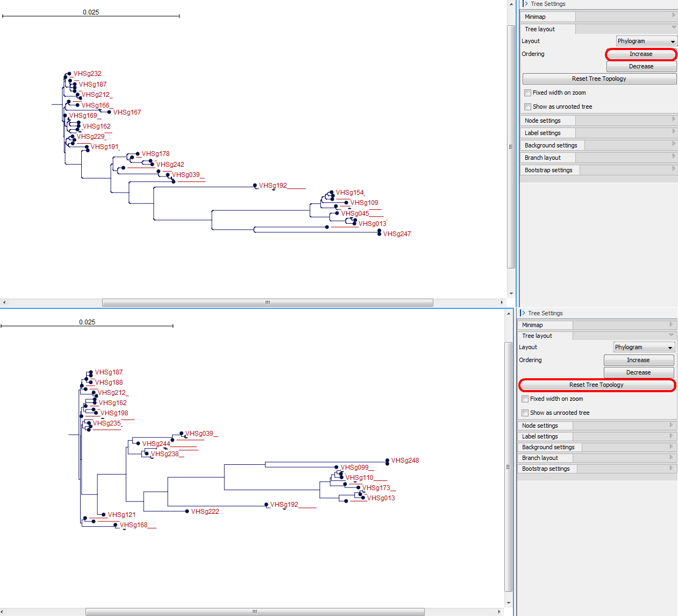Select the VHSg192 node in the top tree
This screenshot has height=616, width=678.
point(255,186)
